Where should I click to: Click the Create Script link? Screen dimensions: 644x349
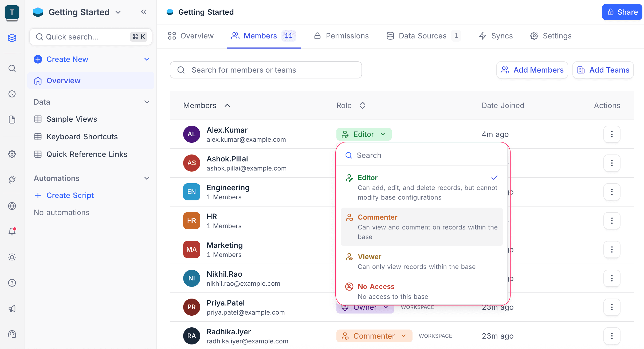pos(70,195)
